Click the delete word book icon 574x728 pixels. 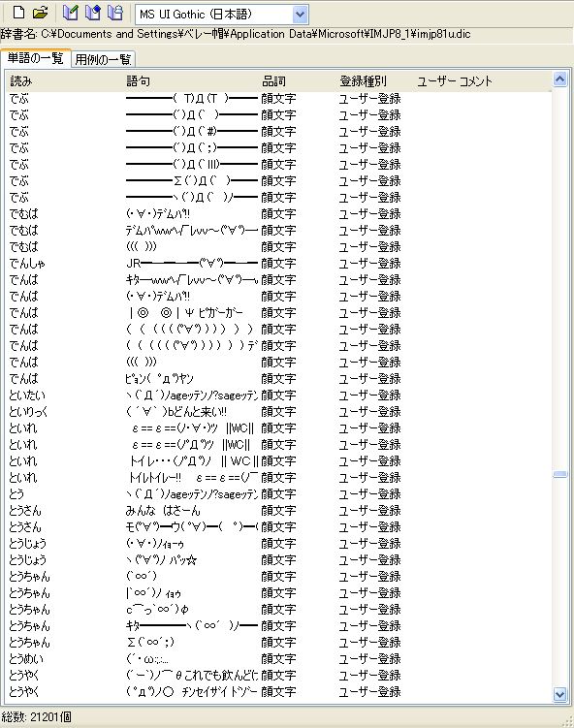point(115,13)
